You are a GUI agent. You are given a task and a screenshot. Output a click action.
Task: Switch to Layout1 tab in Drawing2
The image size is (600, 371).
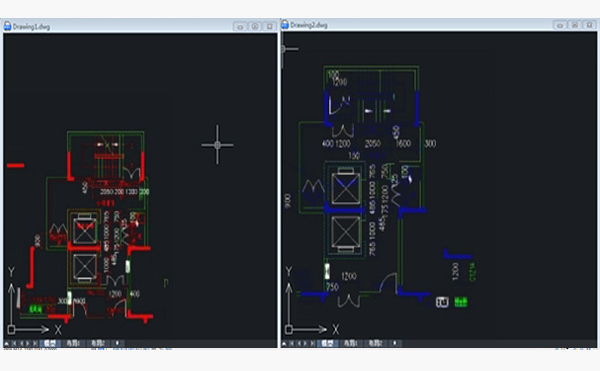(351, 343)
